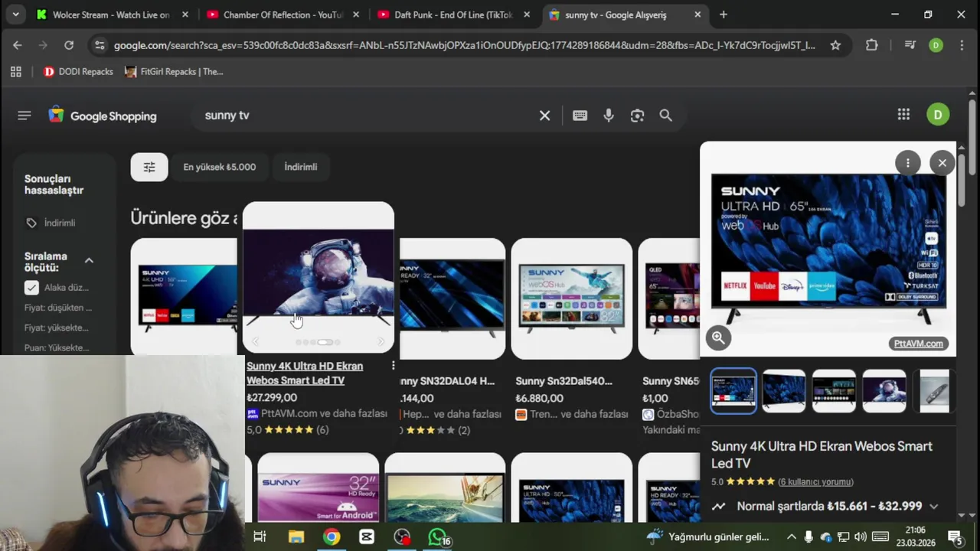Open the Sunny 4K Ultra HD Ekran link
980x551 pixels.
click(305, 373)
